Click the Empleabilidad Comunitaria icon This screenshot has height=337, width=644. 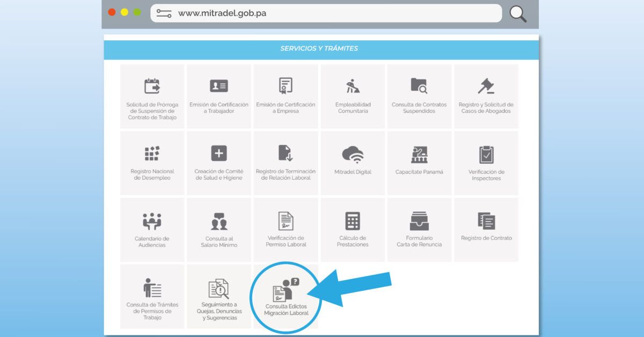(x=352, y=97)
